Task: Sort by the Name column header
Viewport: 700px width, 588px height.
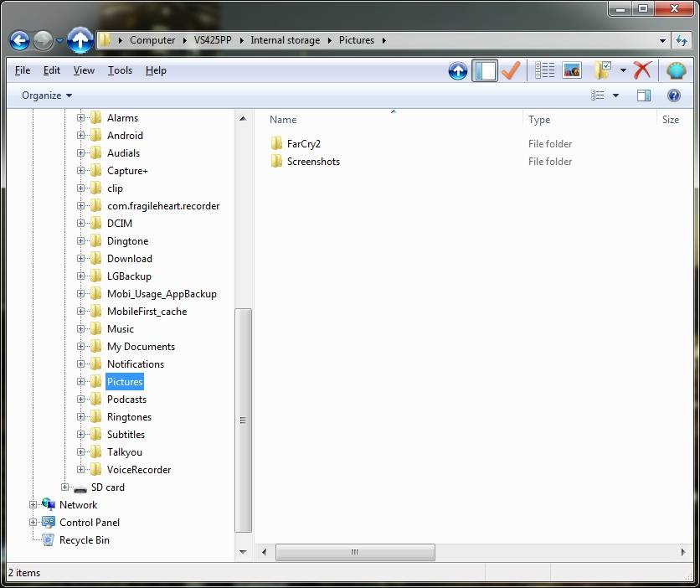Action: 284,120
